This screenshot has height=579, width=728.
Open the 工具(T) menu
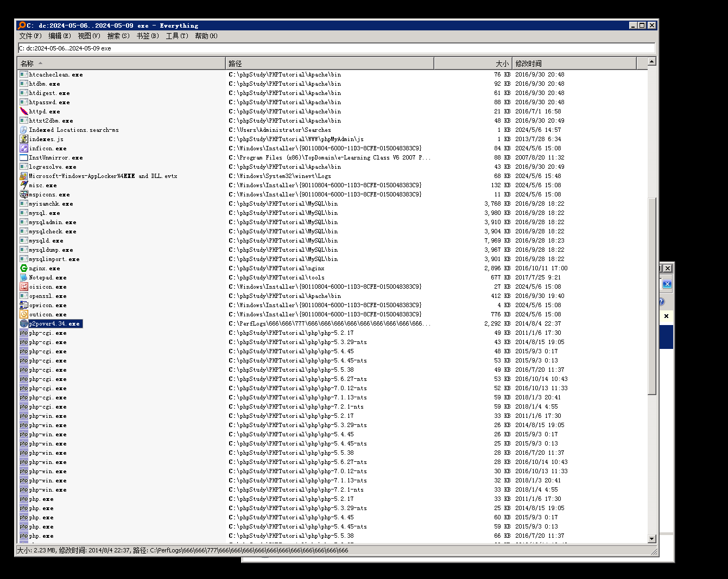click(177, 36)
